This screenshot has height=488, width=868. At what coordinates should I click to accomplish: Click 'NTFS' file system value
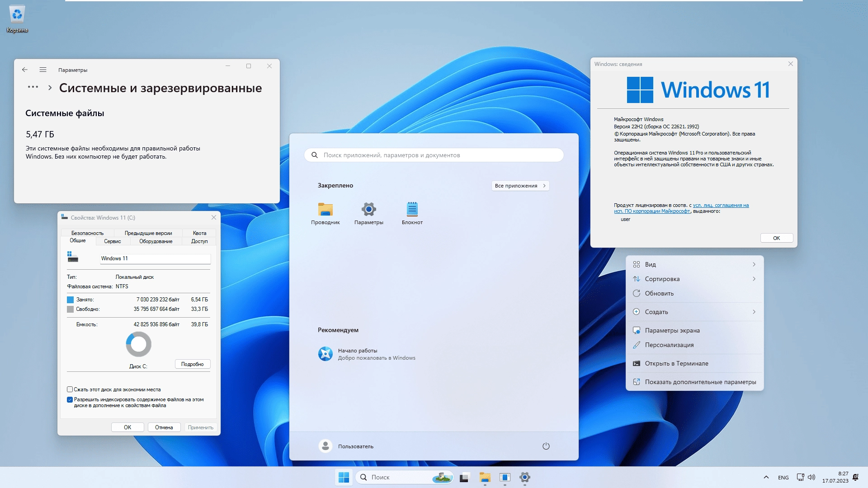click(x=122, y=286)
